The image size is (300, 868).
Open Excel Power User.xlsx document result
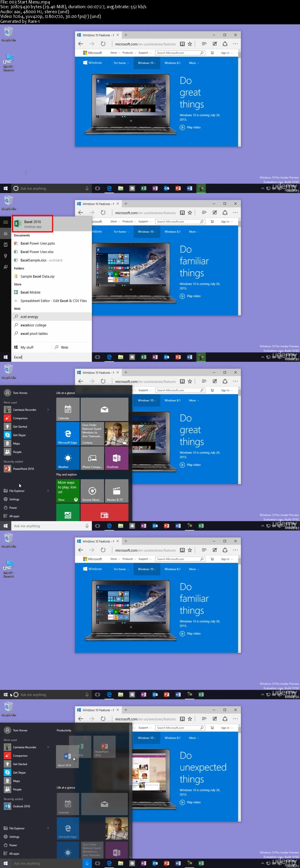(52, 252)
